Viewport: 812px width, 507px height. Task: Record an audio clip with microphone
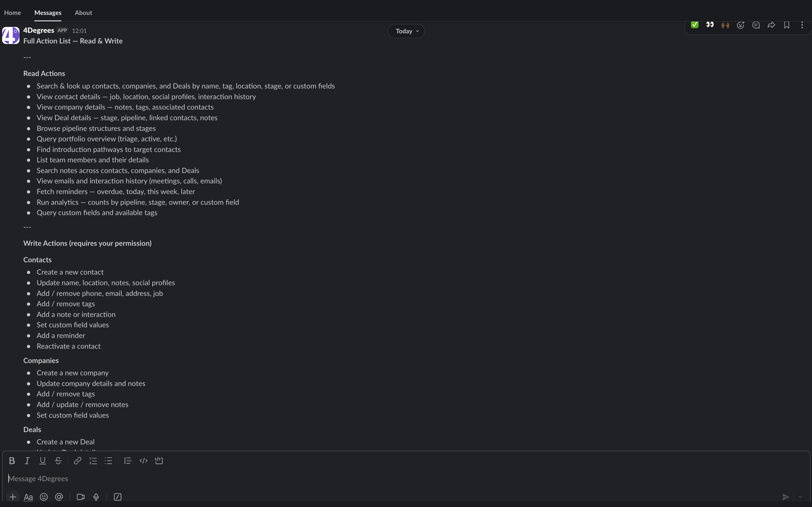click(x=96, y=497)
